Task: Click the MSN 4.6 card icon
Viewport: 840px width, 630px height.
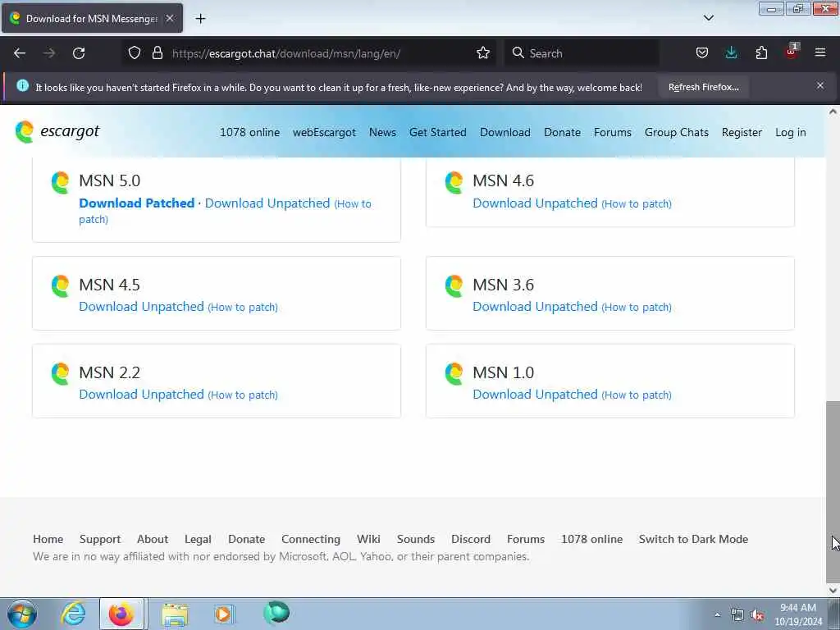Action: 454,183
